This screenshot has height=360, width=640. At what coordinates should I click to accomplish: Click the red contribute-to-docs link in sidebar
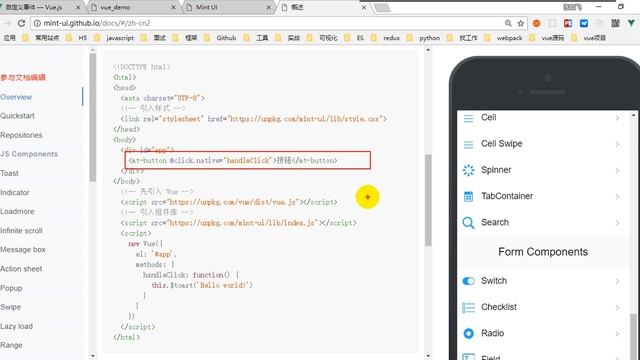pyautogui.click(x=23, y=78)
